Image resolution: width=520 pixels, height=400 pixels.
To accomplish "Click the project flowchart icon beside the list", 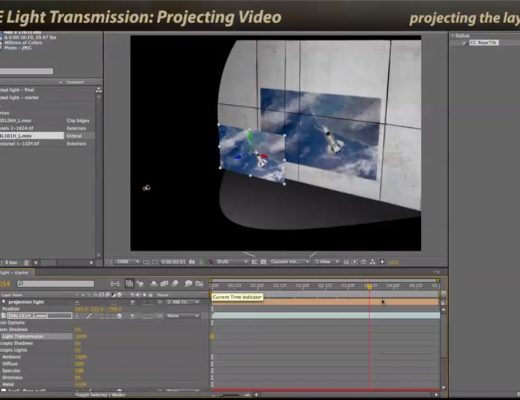I will click(x=99, y=90).
